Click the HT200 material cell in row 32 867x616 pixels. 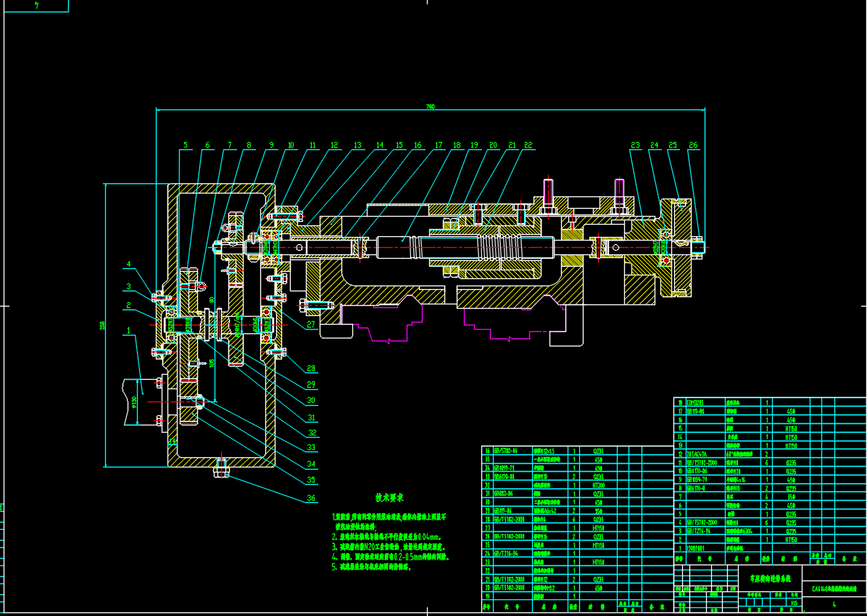click(x=599, y=485)
